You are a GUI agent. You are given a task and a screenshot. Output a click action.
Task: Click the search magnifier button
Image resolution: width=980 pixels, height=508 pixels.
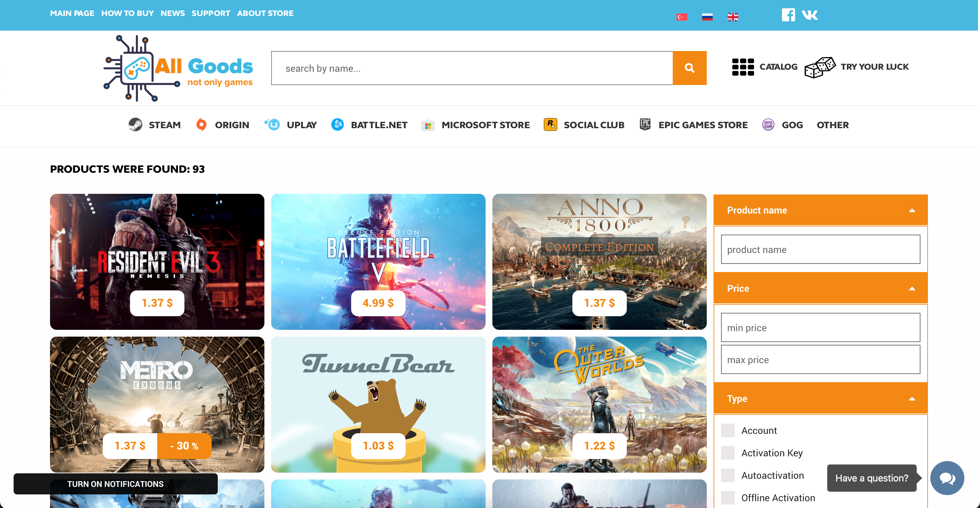point(689,67)
